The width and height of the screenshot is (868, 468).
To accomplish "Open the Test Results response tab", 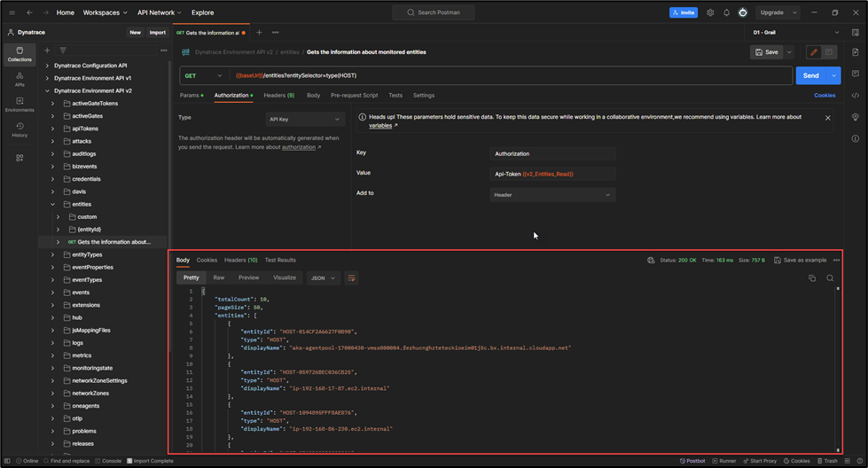I will point(280,260).
